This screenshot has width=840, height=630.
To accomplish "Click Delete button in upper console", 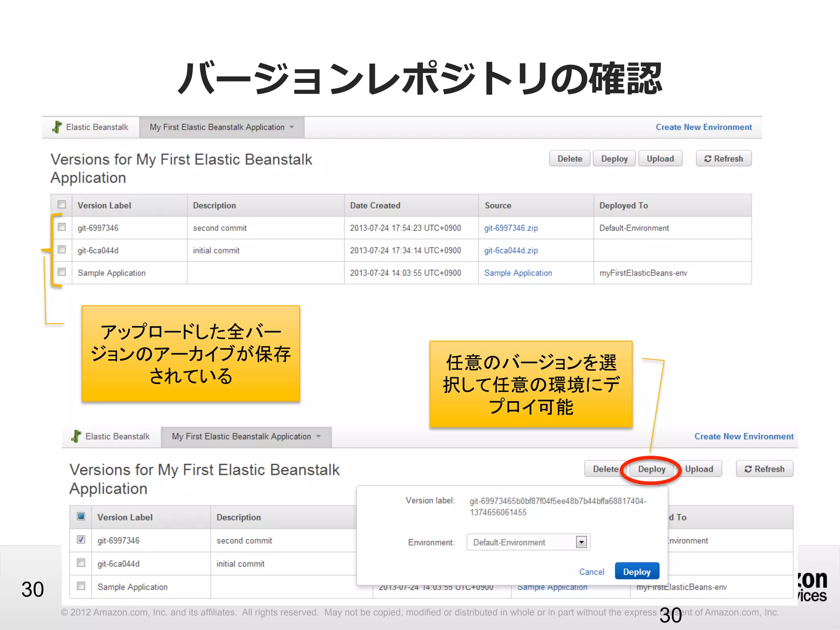I will click(570, 159).
